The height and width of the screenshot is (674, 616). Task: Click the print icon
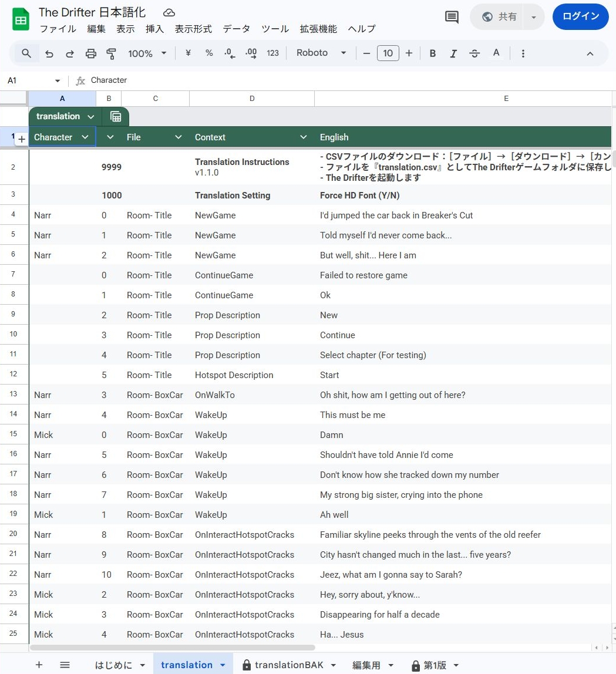click(x=91, y=53)
